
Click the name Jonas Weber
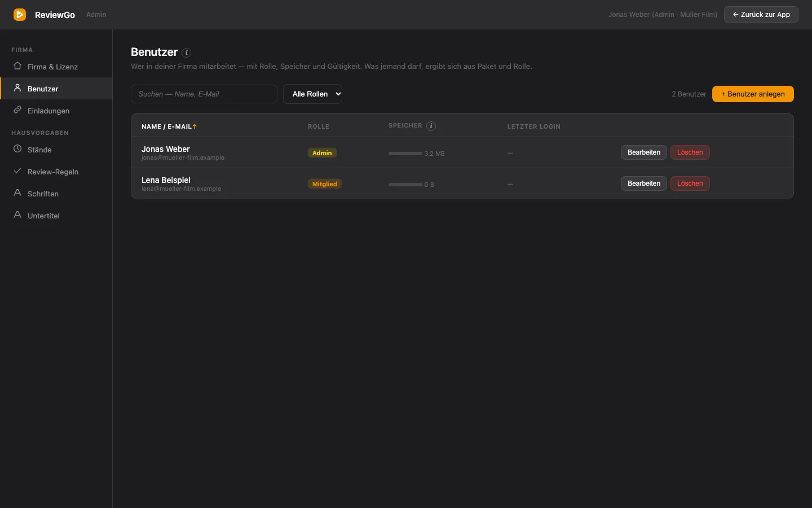click(166, 149)
